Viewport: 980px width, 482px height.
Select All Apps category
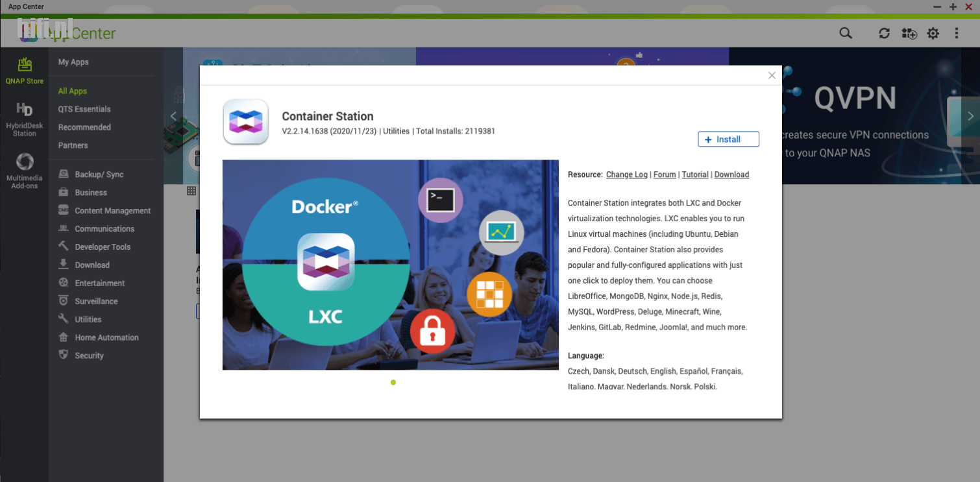click(73, 91)
